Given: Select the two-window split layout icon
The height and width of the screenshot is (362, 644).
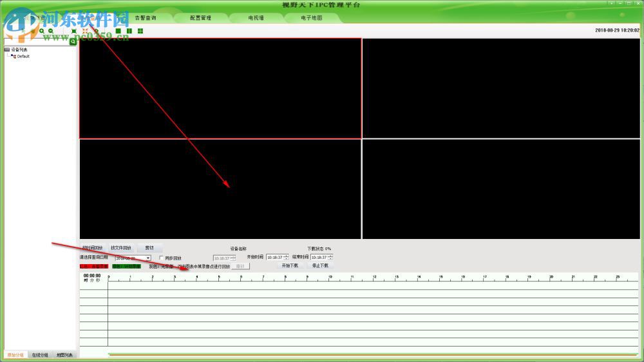Looking at the screenshot, I should click(x=129, y=31).
